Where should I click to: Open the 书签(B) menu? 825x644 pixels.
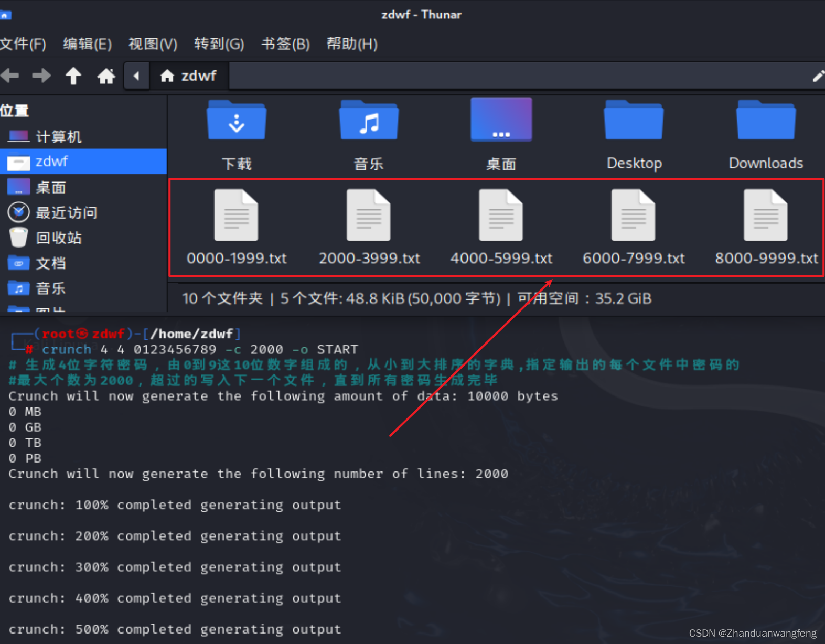click(x=285, y=44)
